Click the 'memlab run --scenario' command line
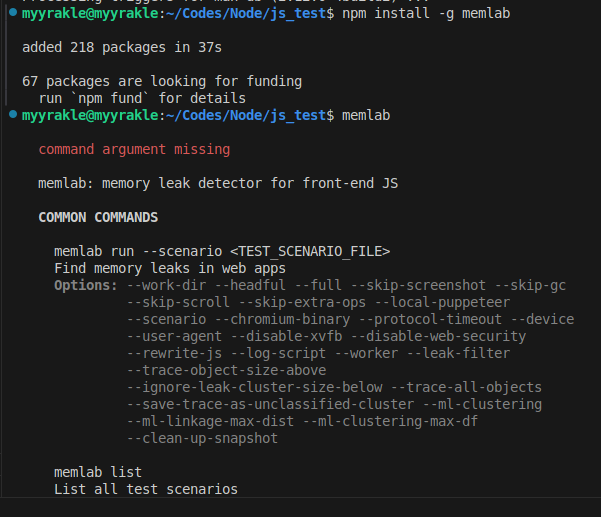This screenshot has height=517, width=601. pyautogui.click(x=138, y=251)
